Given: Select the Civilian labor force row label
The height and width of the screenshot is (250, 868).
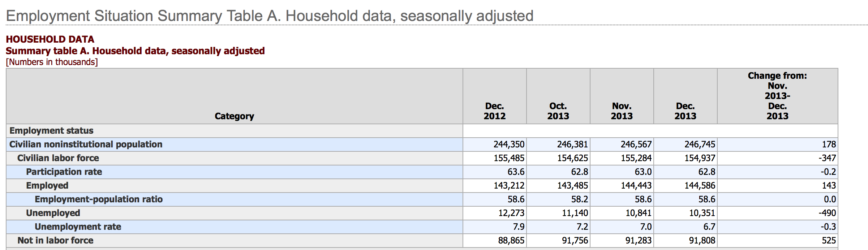Looking at the screenshot, I should (58, 158).
